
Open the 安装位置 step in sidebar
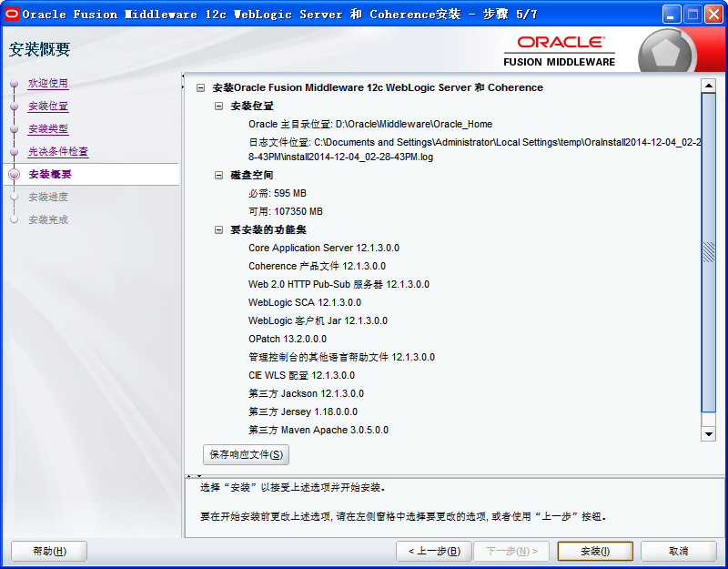48,106
